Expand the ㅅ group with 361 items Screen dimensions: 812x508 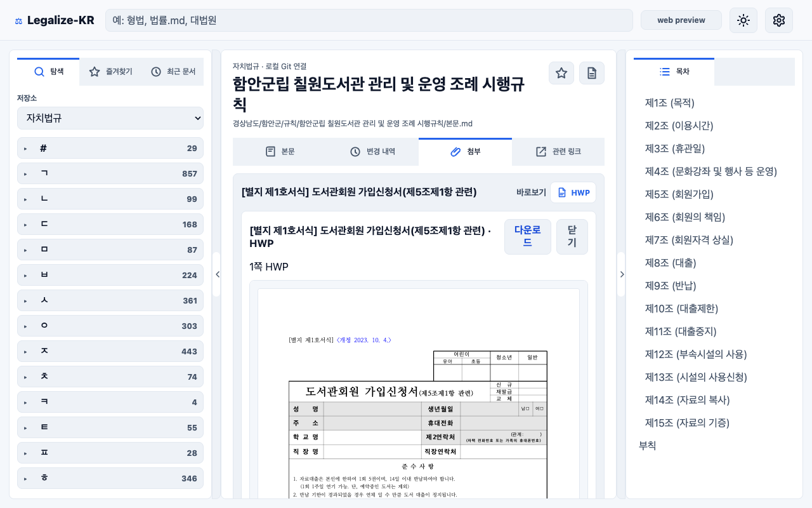110,300
